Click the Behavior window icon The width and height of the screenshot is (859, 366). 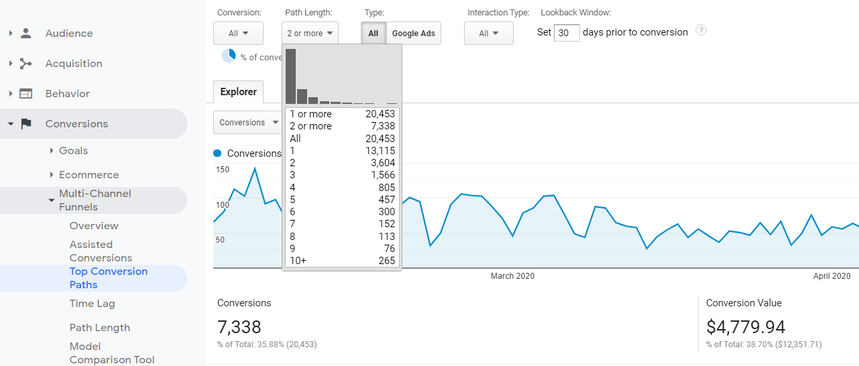pyautogui.click(x=26, y=94)
